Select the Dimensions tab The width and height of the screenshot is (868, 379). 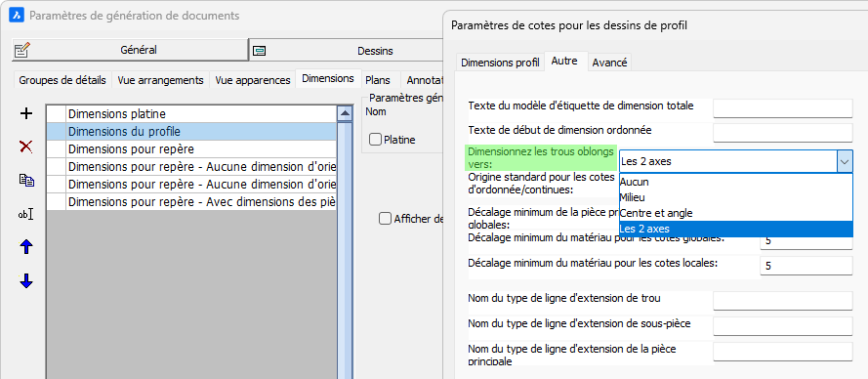[328, 78]
